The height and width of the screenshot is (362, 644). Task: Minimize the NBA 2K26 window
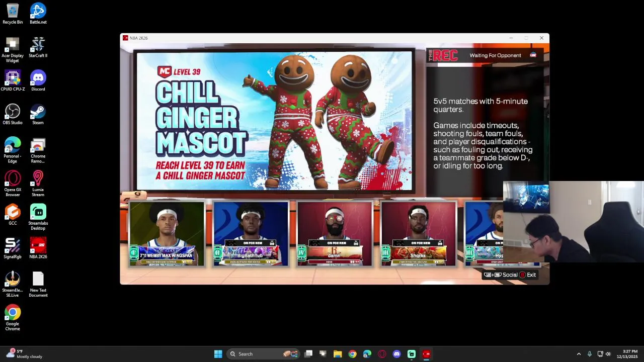511,38
